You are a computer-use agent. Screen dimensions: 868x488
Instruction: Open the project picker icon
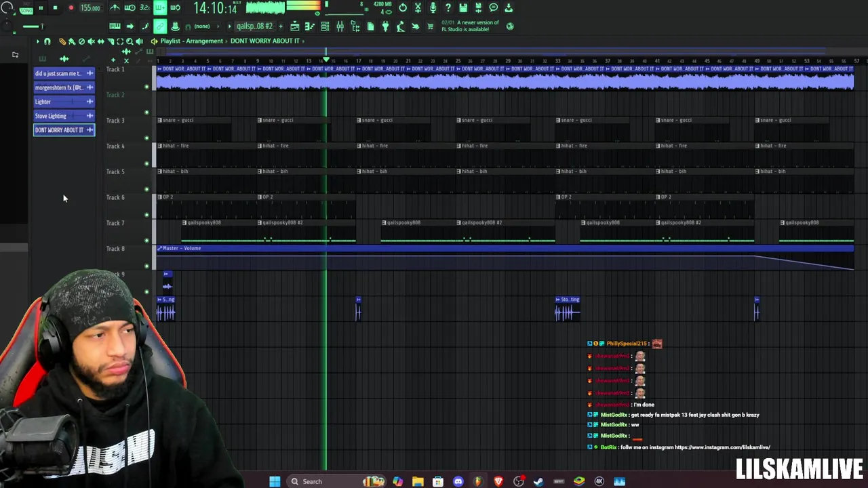pyautogui.click(x=370, y=26)
